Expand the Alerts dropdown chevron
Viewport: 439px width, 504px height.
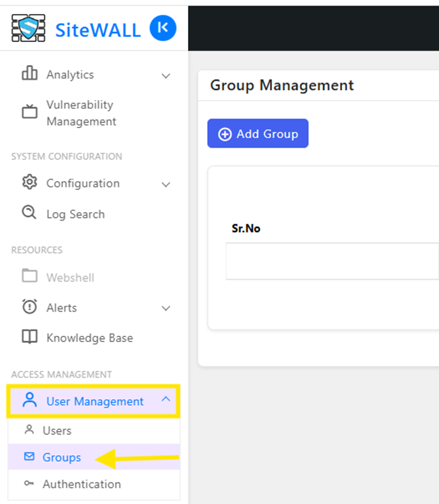166,308
